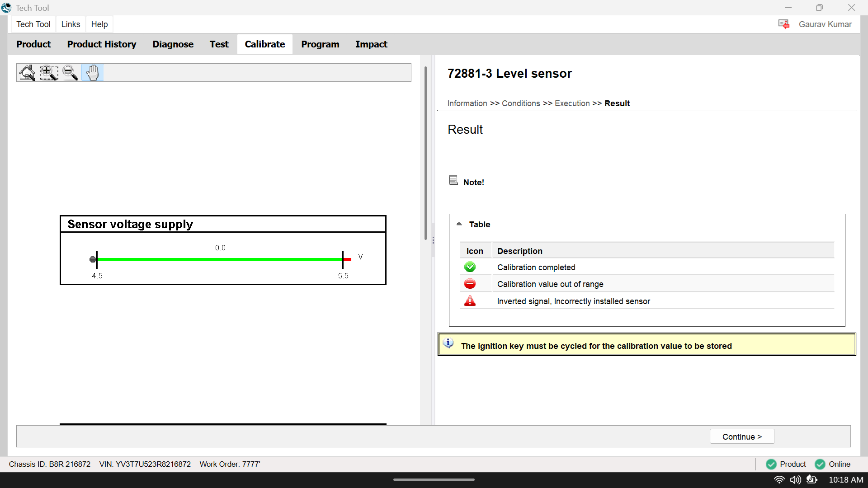The width and height of the screenshot is (868, 488).
Task: Select the zoom in tool
Action: (x=49, y=72)
